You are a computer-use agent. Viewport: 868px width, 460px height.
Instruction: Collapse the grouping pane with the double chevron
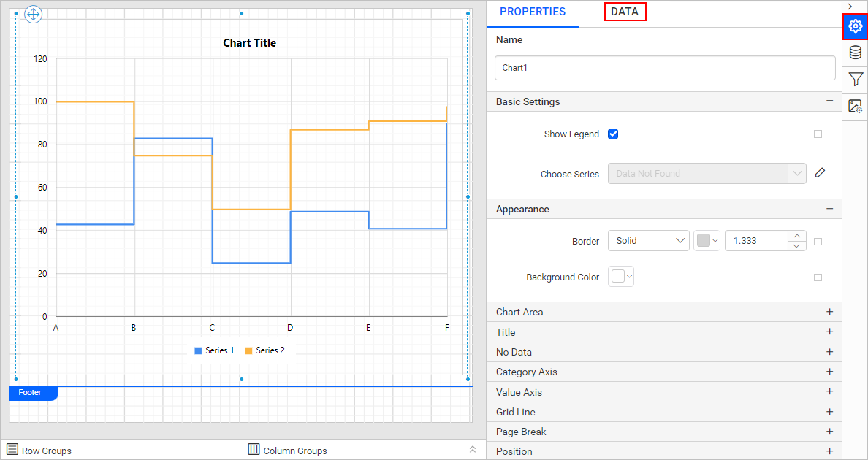[473, 449]
